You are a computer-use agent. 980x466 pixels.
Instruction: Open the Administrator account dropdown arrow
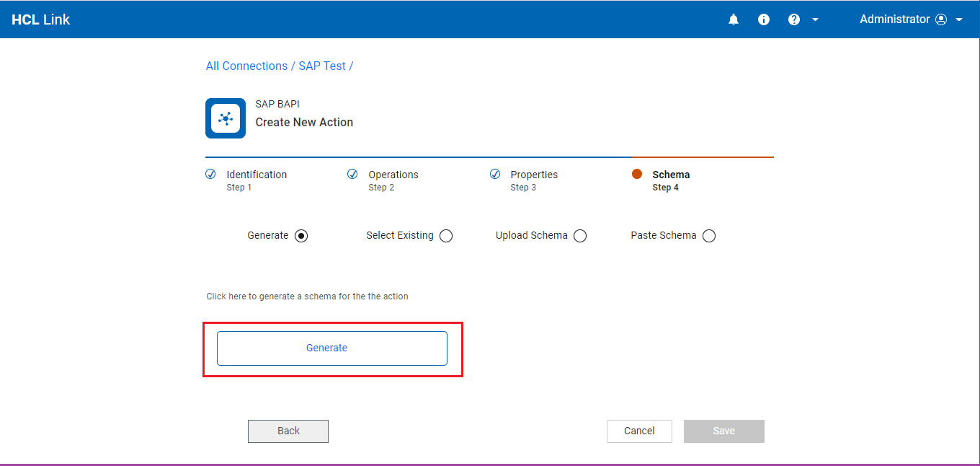[x=959, y=19]
